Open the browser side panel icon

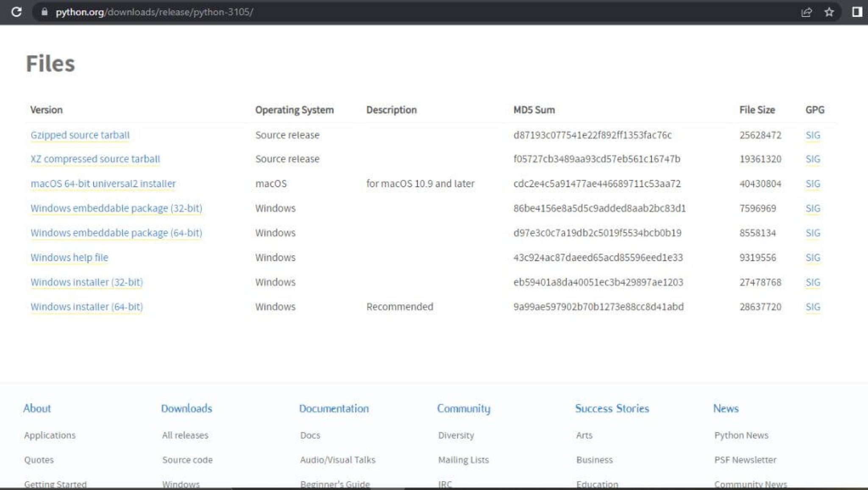pyautogui.click(x=857, y=12)
